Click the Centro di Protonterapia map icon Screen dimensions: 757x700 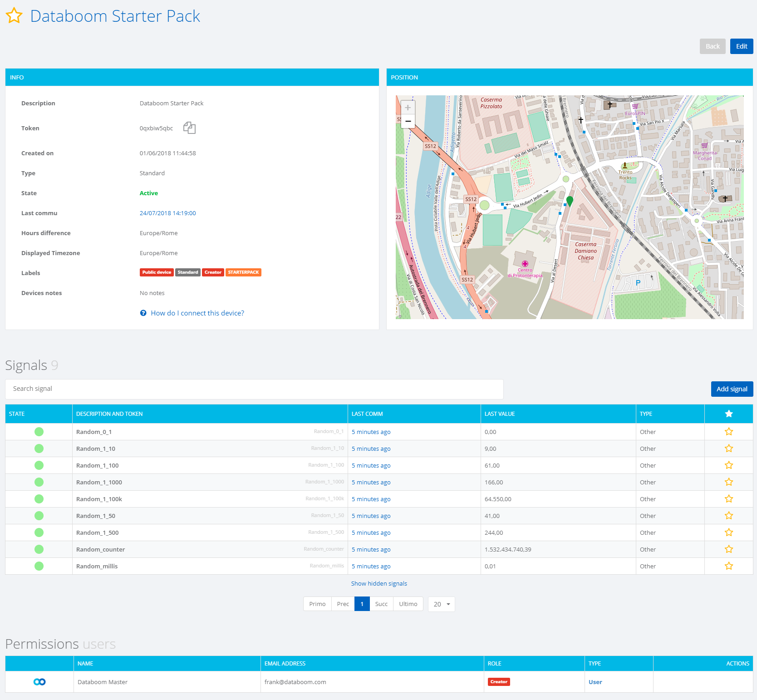click(525, 264)
